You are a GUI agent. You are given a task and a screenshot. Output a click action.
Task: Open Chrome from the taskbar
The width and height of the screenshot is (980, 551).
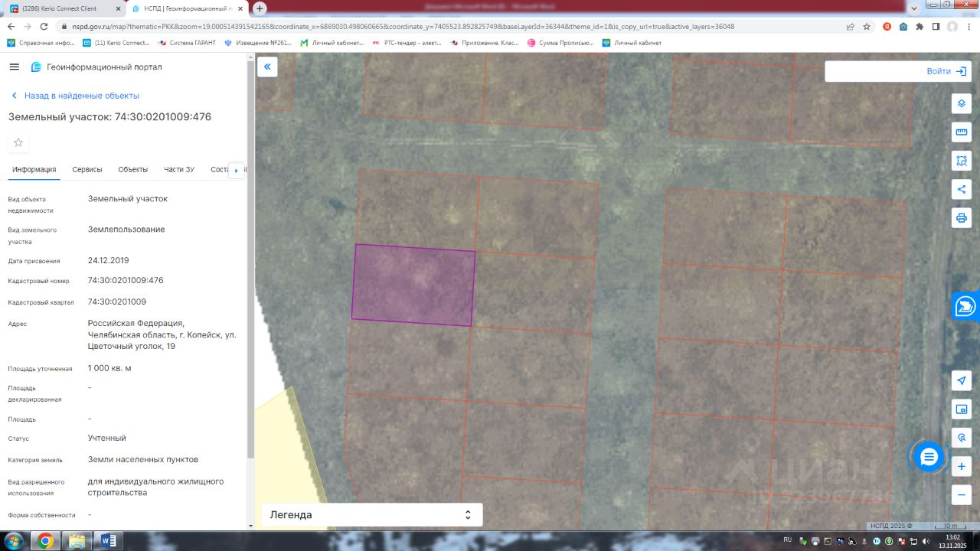45,541
